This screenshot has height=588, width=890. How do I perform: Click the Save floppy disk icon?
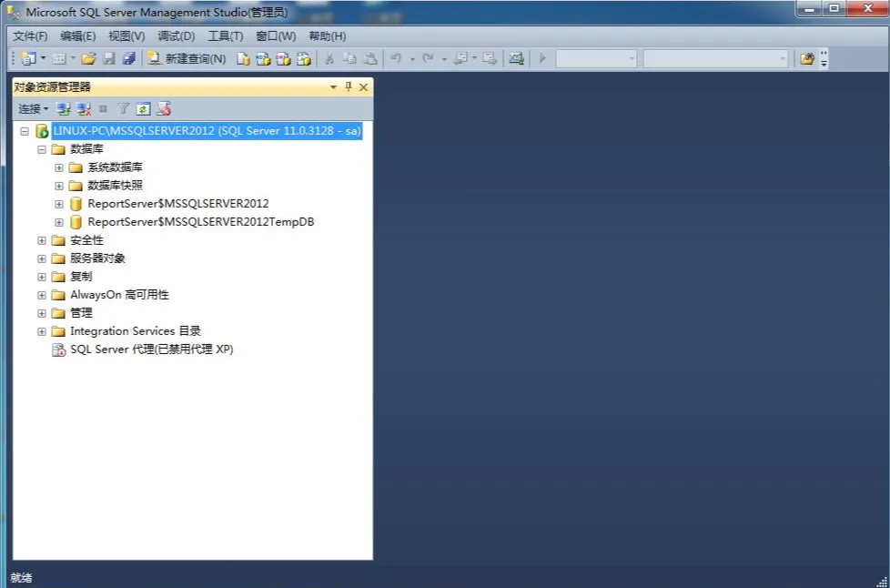point(109,58)
